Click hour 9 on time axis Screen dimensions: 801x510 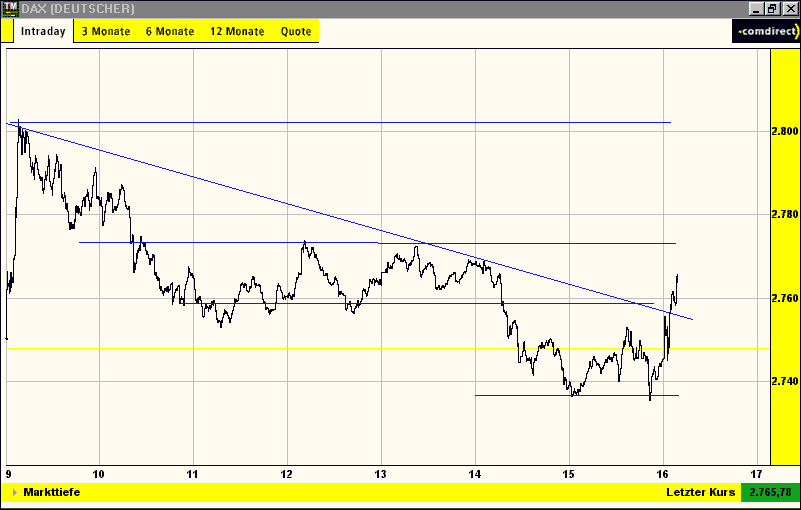pos(9,474)
